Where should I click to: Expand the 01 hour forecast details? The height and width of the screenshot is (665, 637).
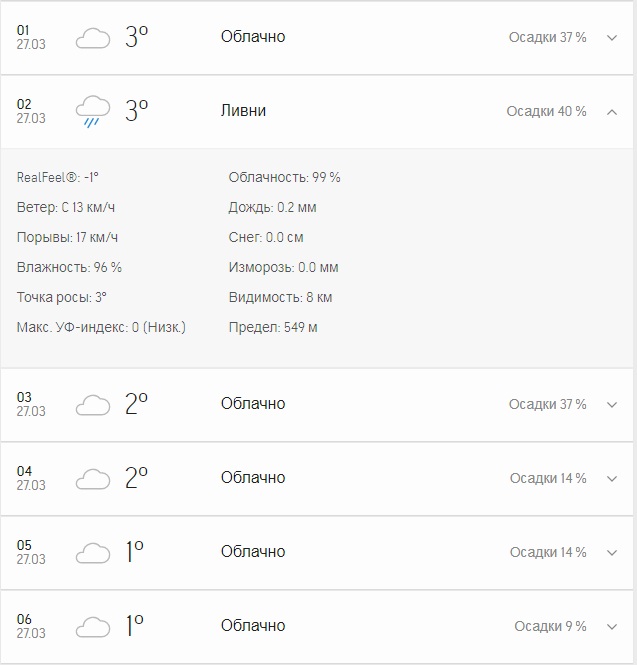(x=612, y=38)
